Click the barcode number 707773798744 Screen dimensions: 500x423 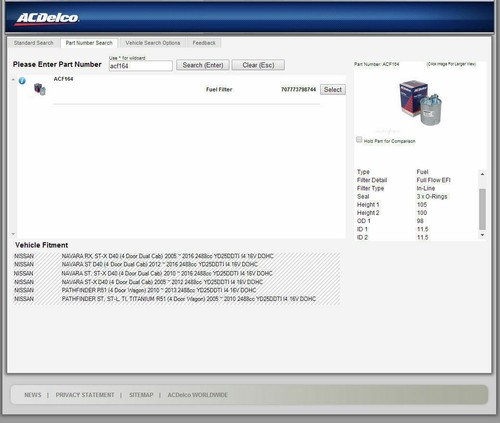298,89
